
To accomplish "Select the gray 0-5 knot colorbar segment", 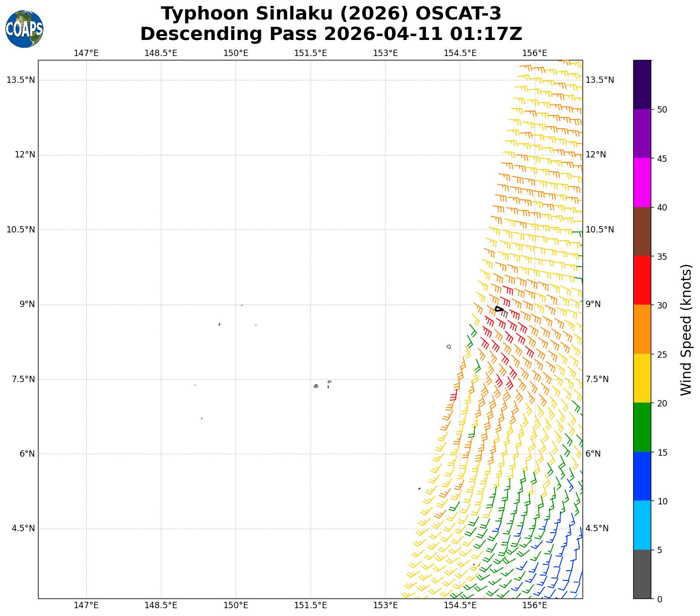I will pos(642,574).
